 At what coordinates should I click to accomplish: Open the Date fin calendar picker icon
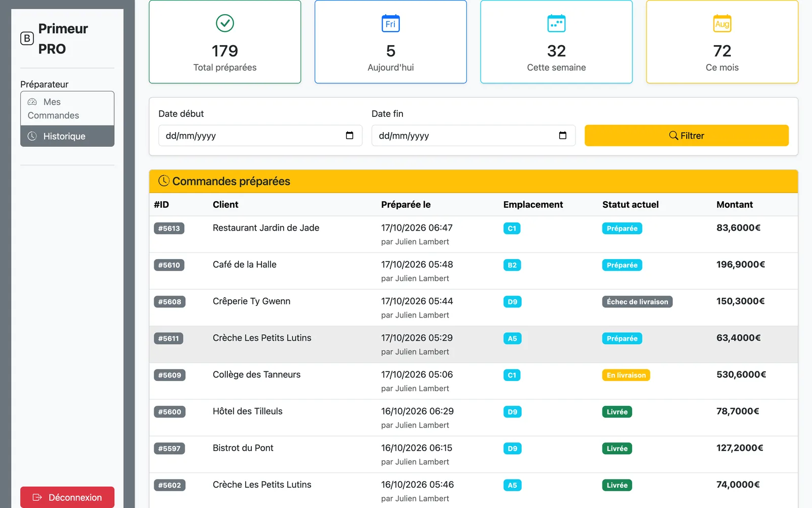pyautogui.click(x=563, y=135)
